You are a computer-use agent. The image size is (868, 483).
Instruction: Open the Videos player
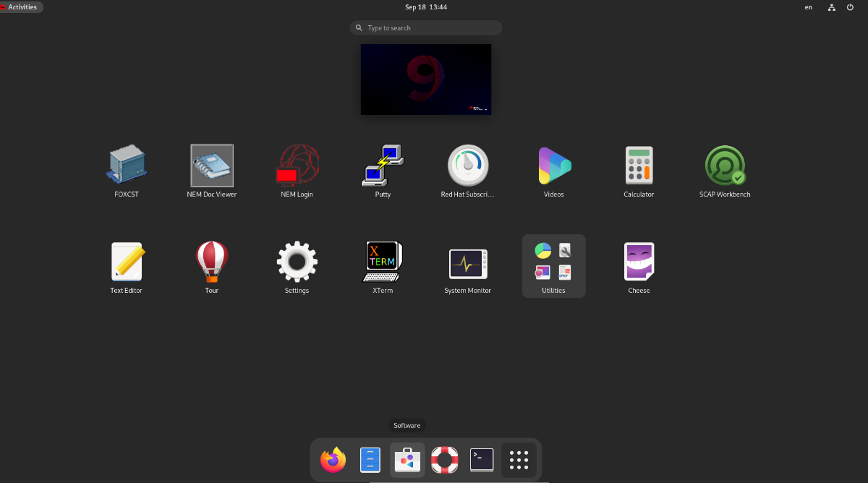click(x=553, y=165)
